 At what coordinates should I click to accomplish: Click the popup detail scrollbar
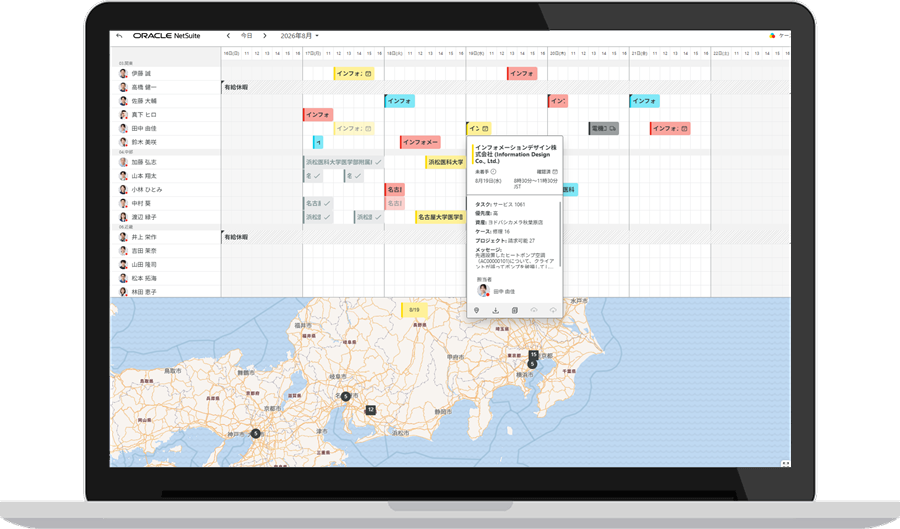tap(560, 234)
